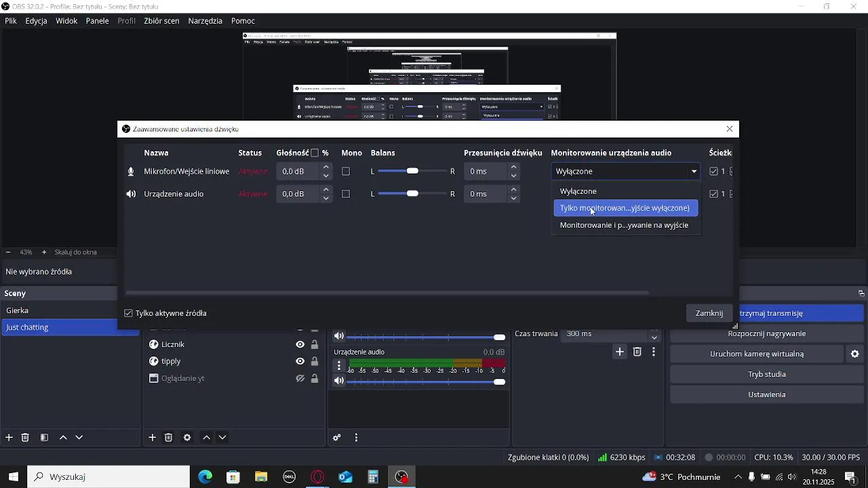This screenshot has height=488, width=868.
Task: Open transition properties three-dot menu
Action: pos(654,351)
